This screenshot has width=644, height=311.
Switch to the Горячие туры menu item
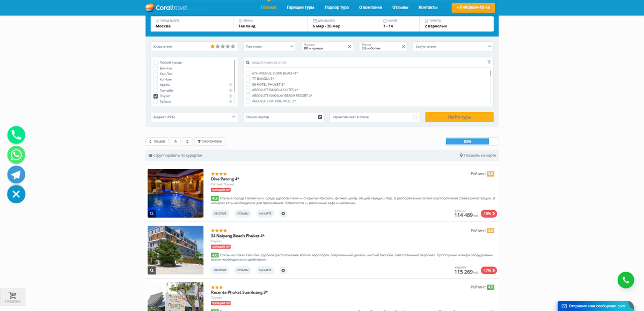point(301,7)
